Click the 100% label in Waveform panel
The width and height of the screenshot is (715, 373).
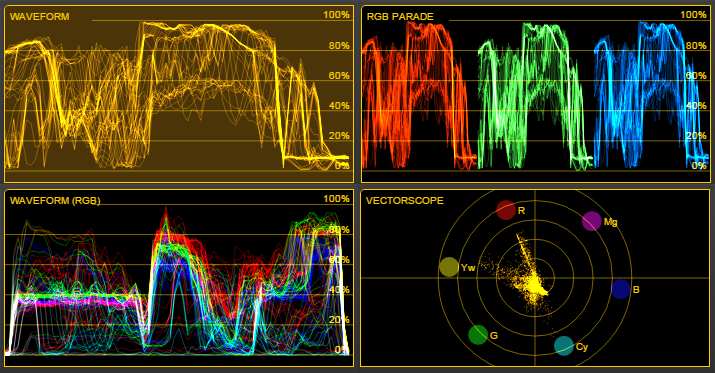point(337,15)
